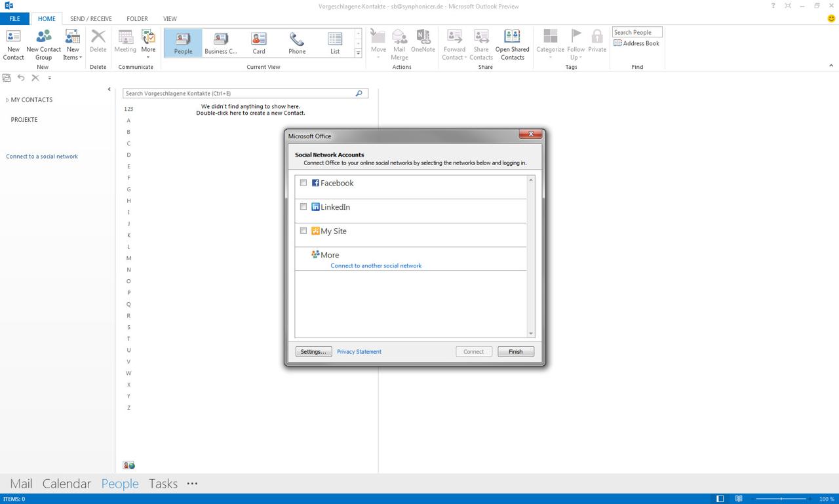Open the FILE tab
This screenshot has width=839, height=504.
click(14, 18)
